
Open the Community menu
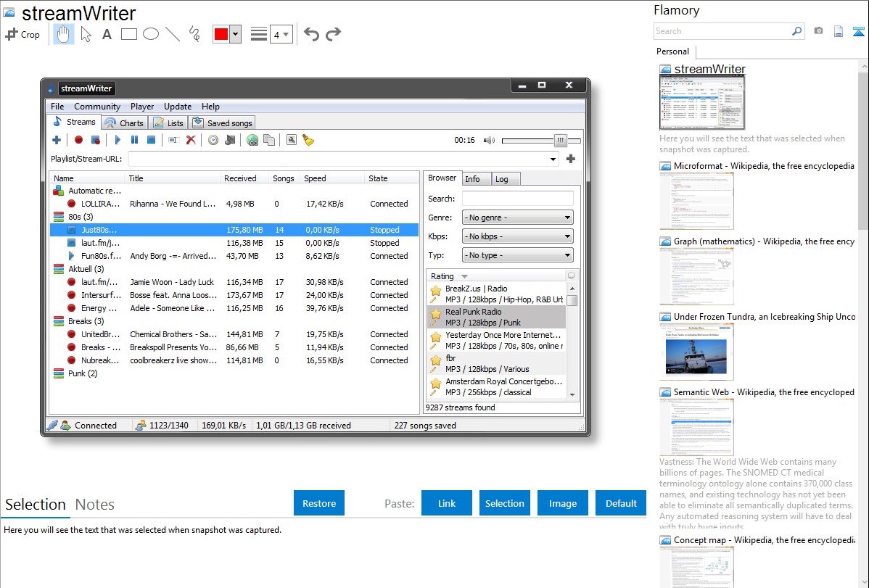click(x=97, y=107)
